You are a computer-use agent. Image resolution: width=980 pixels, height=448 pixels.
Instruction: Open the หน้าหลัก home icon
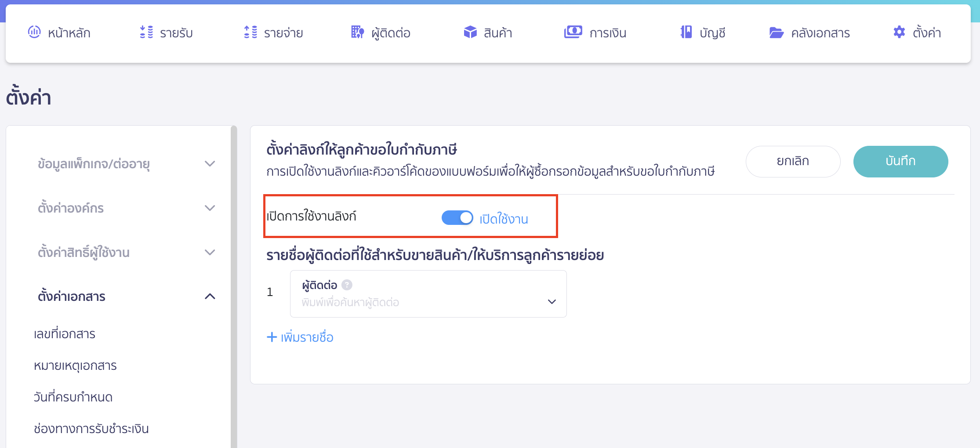coord(35,32)
